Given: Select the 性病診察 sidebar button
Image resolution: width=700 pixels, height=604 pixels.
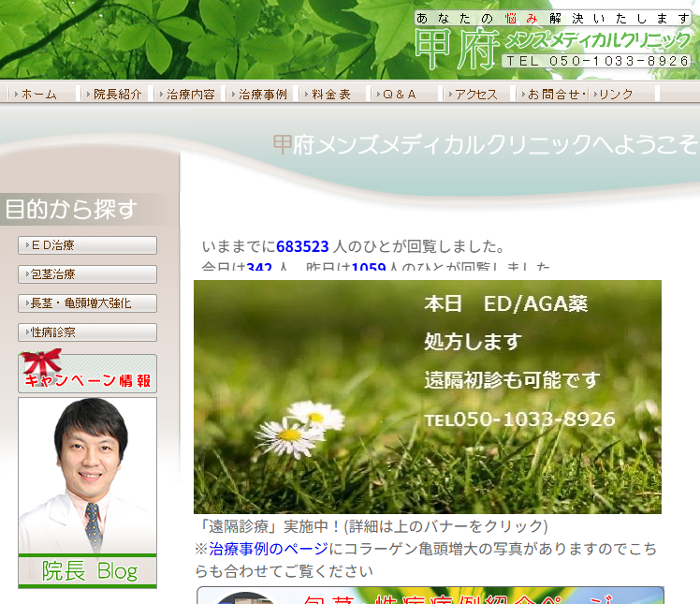Looking at the screenshot, I should 87,332.
